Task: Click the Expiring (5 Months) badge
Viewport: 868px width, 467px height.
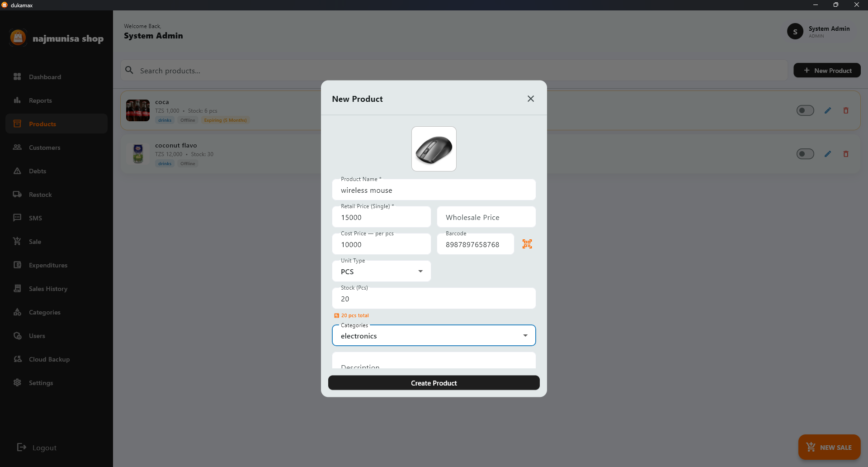Action: pos(226,120)
